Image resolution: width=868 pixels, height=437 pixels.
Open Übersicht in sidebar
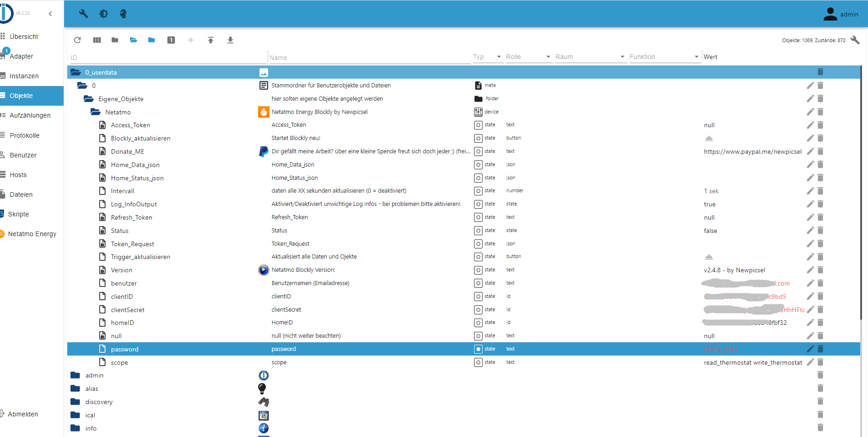pos(32,37)
